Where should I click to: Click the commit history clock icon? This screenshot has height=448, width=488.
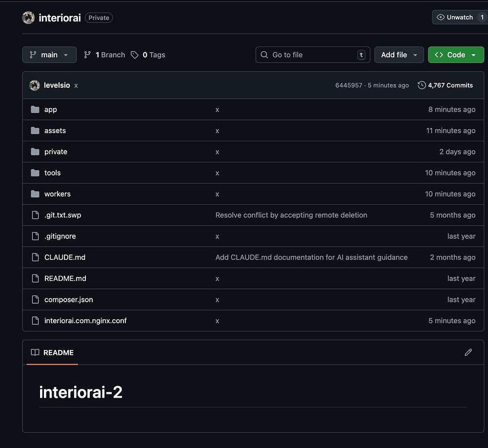point(422,85)
